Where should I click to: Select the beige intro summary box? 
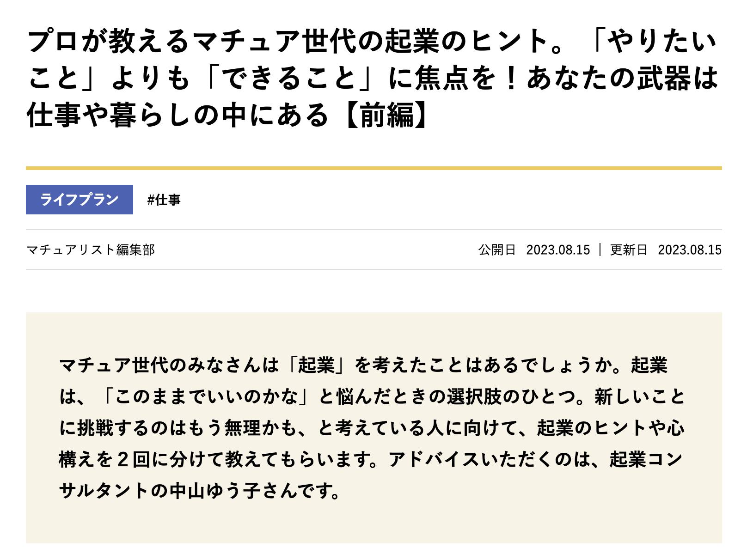click(x=373, y=430)
